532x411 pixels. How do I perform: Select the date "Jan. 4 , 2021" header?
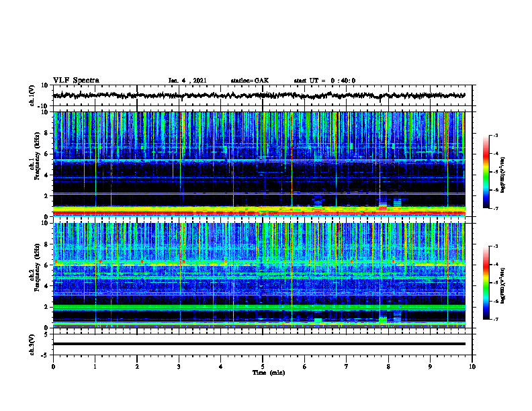[187, 81]
